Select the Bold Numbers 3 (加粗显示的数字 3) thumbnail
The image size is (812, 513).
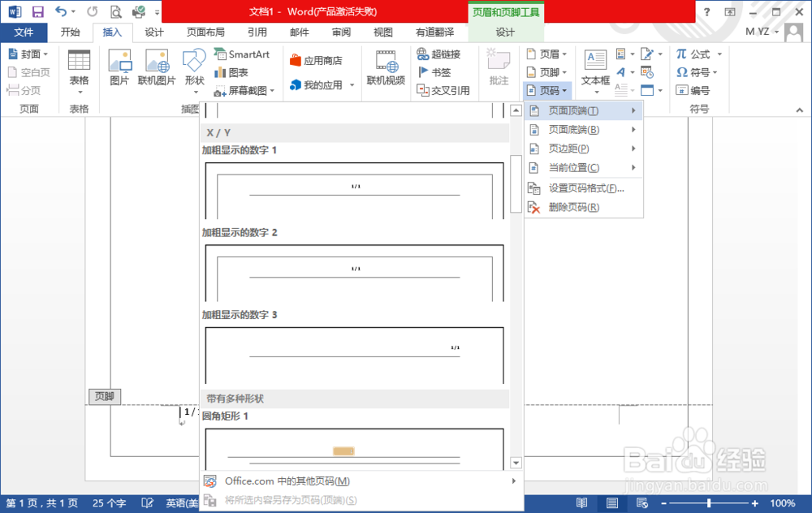click(x=354, y=355)
